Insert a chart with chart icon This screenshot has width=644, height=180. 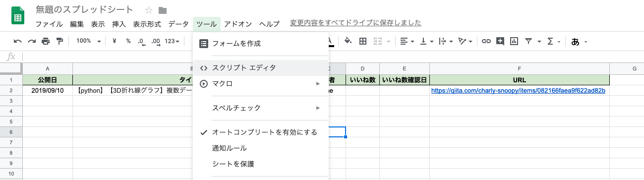[514, 41]
